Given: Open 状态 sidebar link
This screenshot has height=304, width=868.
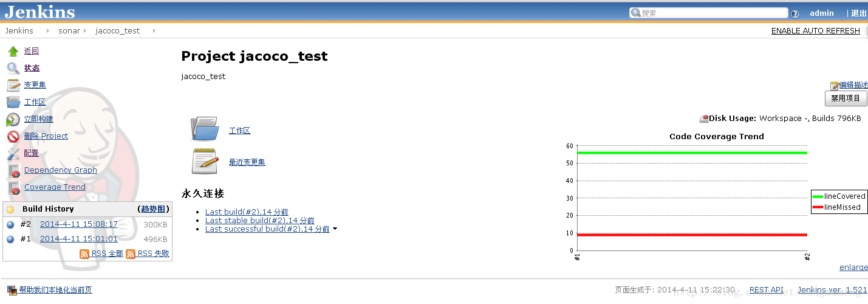Looking at the screenshot, I should pos(32,68).
